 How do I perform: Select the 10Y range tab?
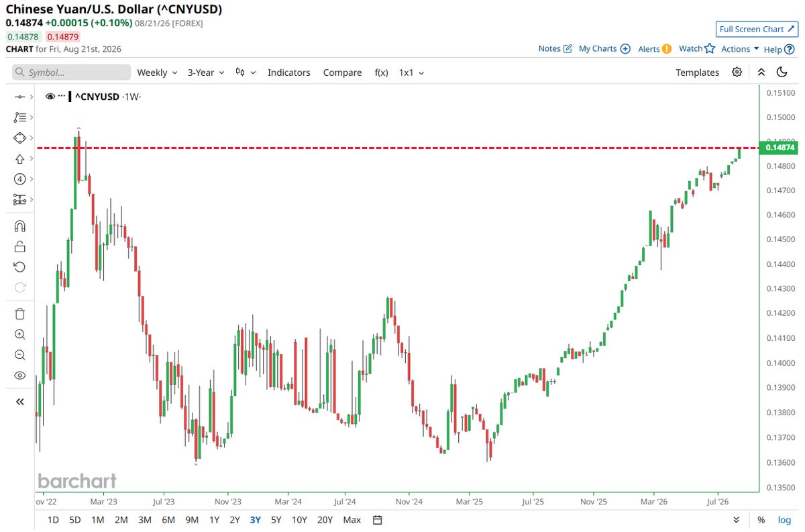(x=299, y=520)
